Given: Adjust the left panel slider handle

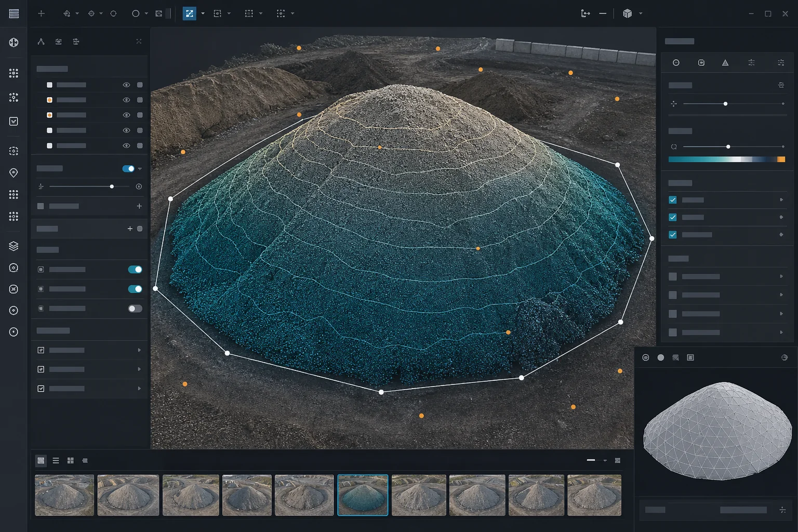Looking at the screenshot, I should point(112,187).
